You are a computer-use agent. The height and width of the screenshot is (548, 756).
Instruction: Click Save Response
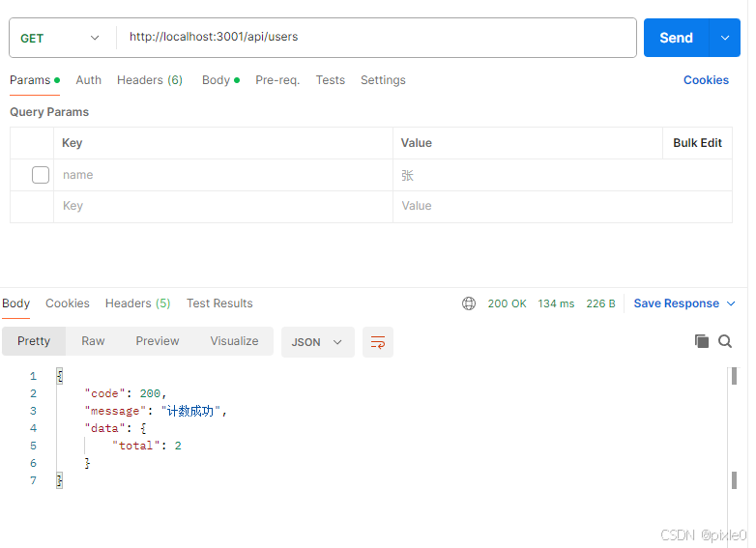676,303
